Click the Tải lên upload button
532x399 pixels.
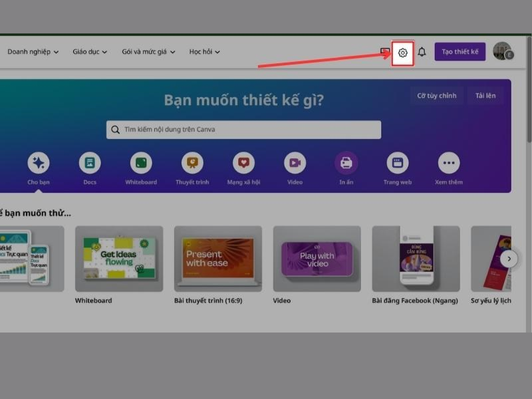tap(485, 95)
